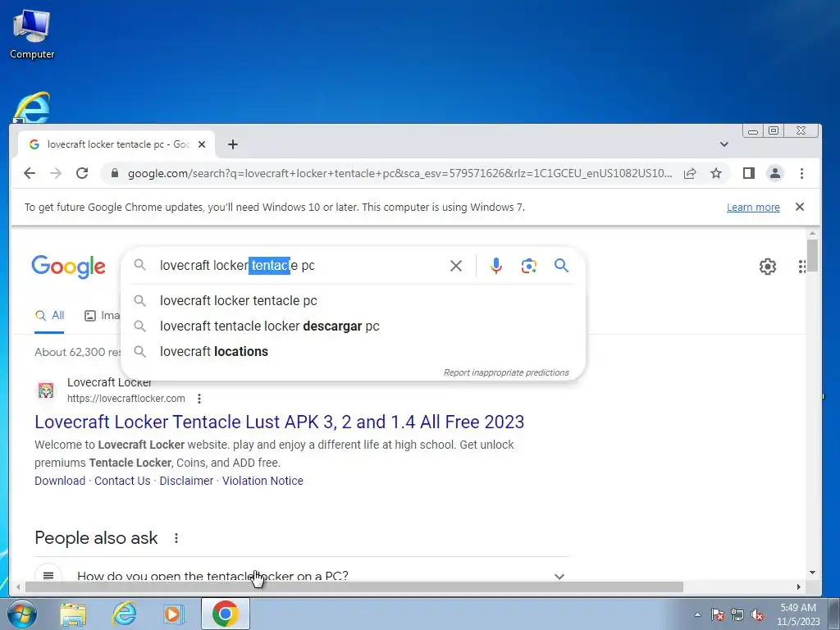Open the volume tray icon

pos(757,614)
